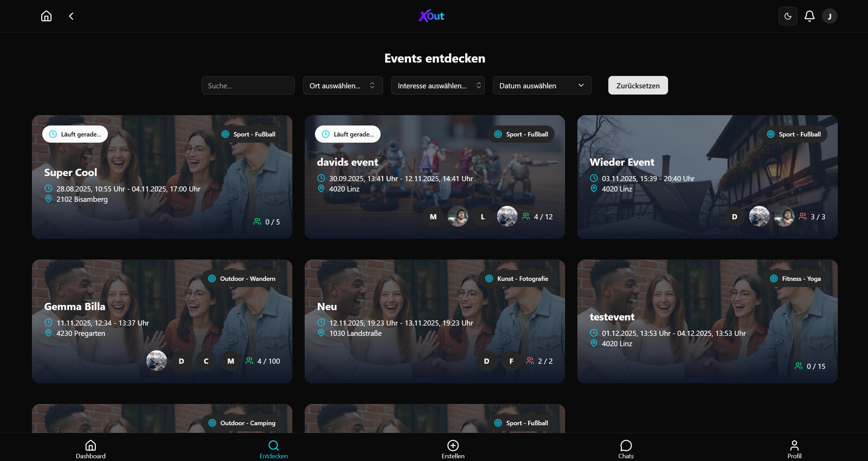Viewport: 868px width, 461px height.
Task: Toggle dark mode with moon icon
Action: (x=788, y=16)
